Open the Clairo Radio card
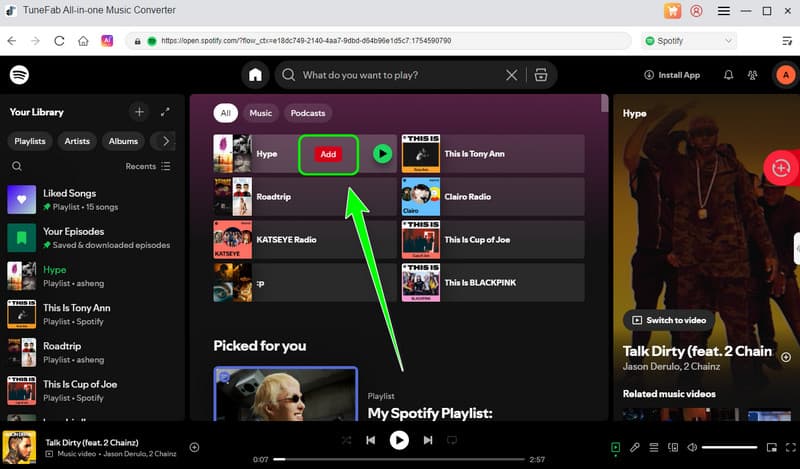800x469 pixels. (493, 196)
